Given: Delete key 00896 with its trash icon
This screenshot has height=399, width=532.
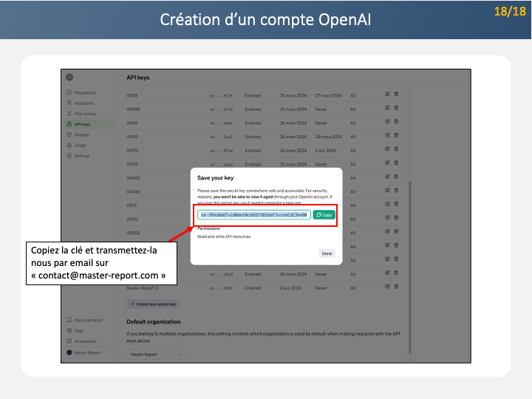Looking at the screenshot, I should tap(395, 109).
